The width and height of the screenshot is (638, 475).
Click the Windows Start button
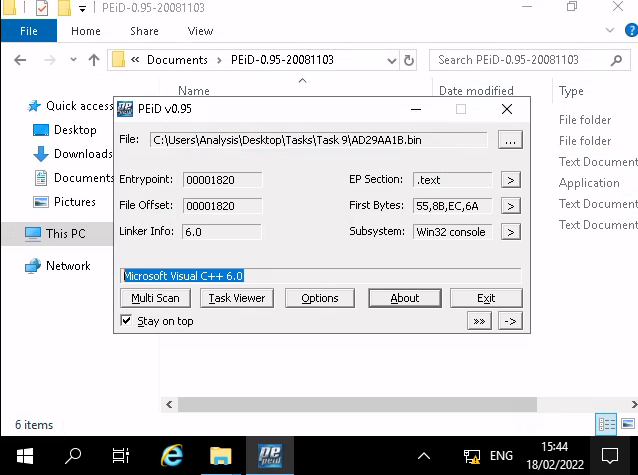(x=25, y=456)
